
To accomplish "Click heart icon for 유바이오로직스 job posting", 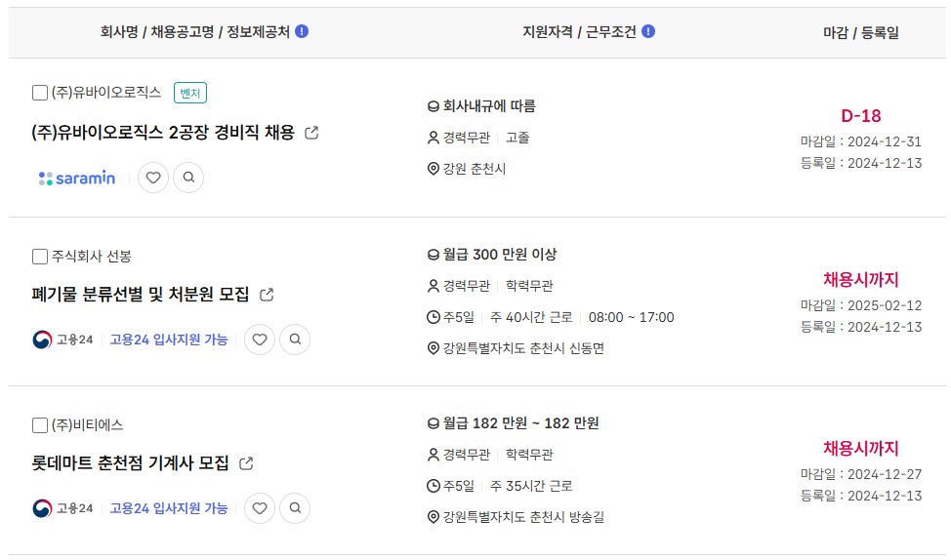I will coord(153,178).
